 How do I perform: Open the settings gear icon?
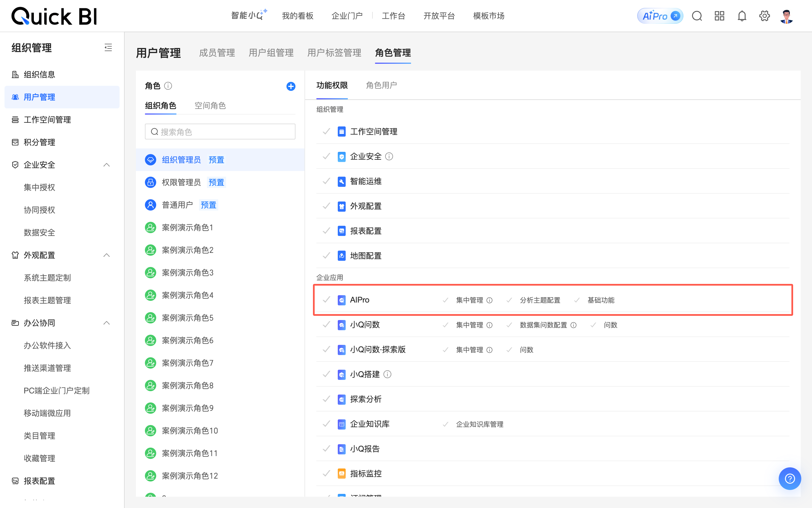tap(764, 16)
